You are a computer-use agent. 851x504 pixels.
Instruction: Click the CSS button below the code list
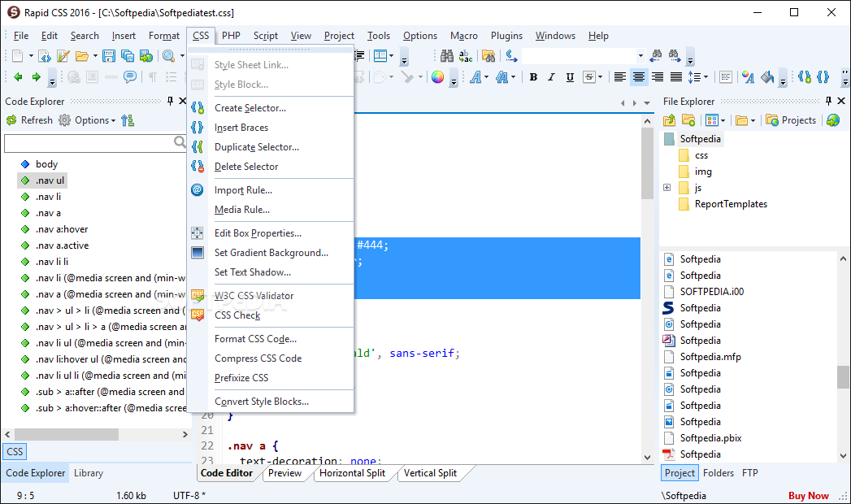click(x=15, y=451)
